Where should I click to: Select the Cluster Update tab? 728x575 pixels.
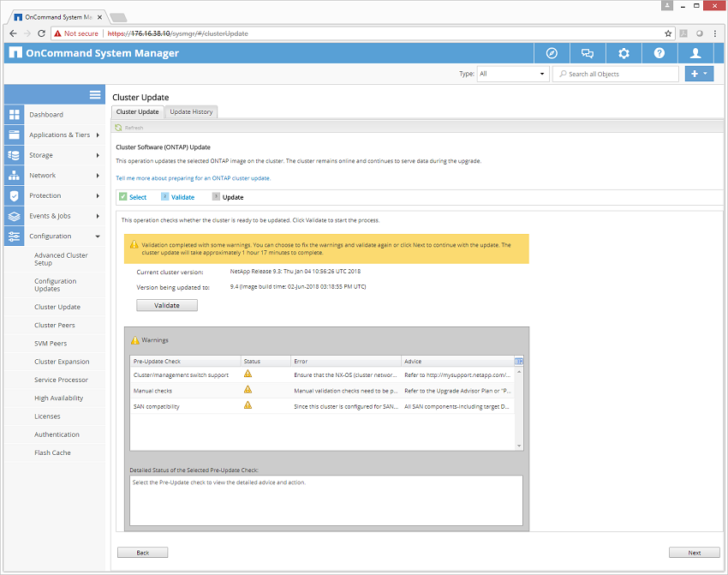point(137,112)
